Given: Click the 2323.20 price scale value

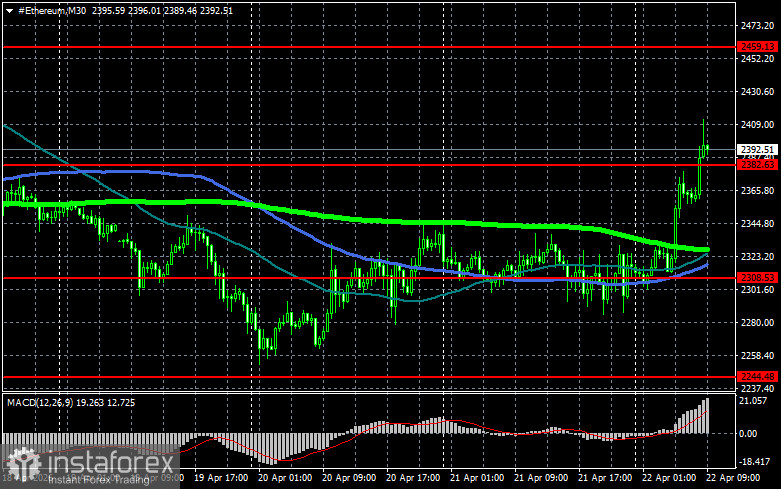Looking at the screenshot, I should coord(758,256).
